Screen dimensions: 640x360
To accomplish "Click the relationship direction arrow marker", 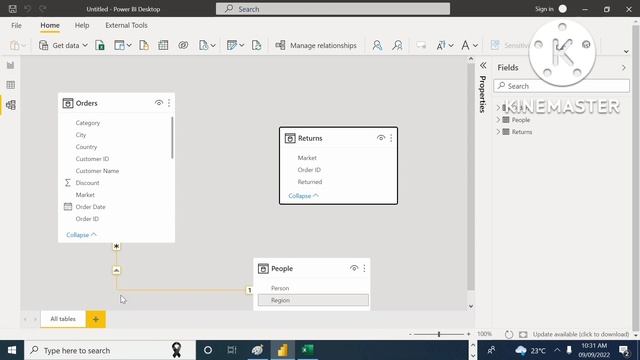I will (x=116, y=270).
